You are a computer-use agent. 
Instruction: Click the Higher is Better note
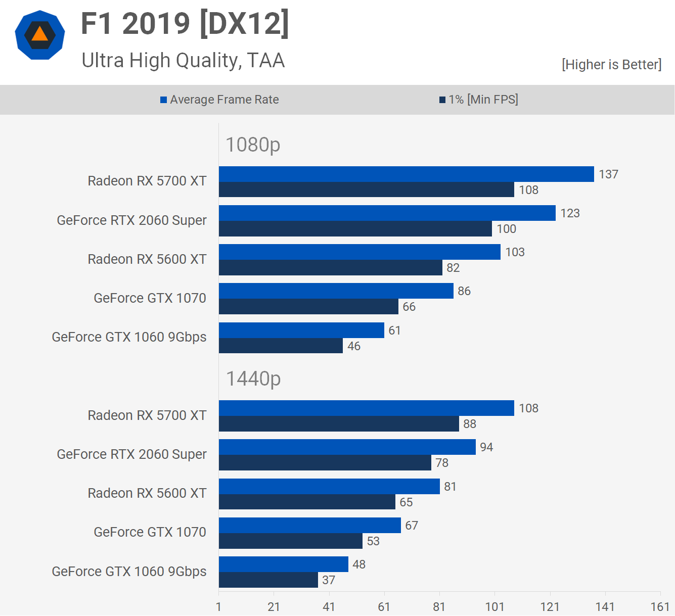pos(611,65)
